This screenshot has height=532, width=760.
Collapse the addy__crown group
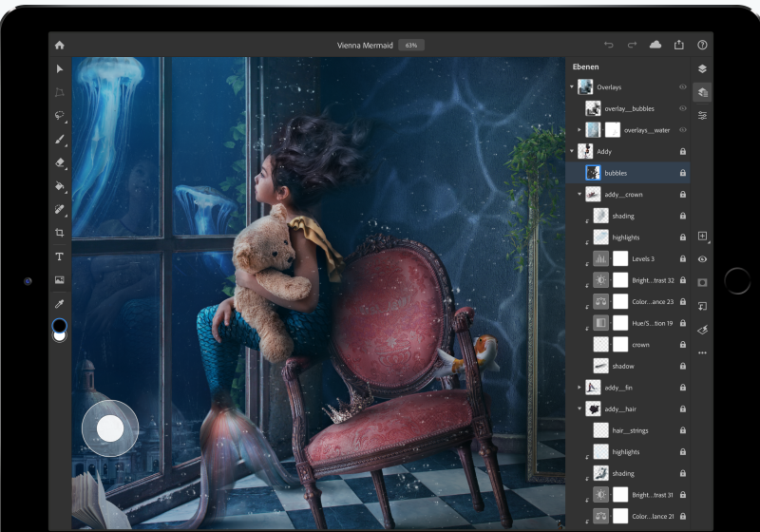click(579, 195)
